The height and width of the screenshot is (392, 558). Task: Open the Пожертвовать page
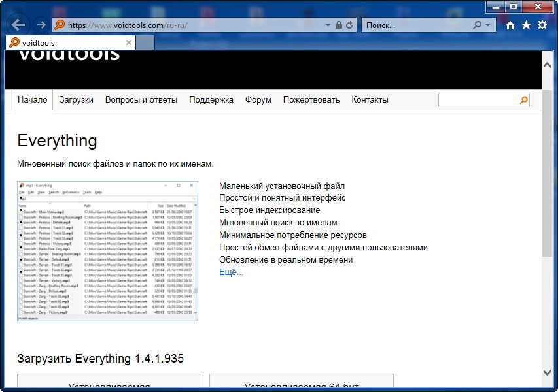tap(311, 100)
